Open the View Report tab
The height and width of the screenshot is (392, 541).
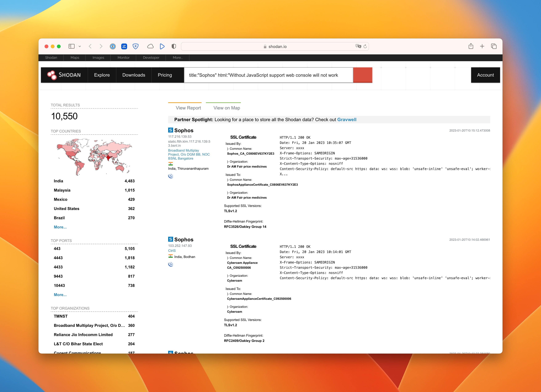(188, 108)
